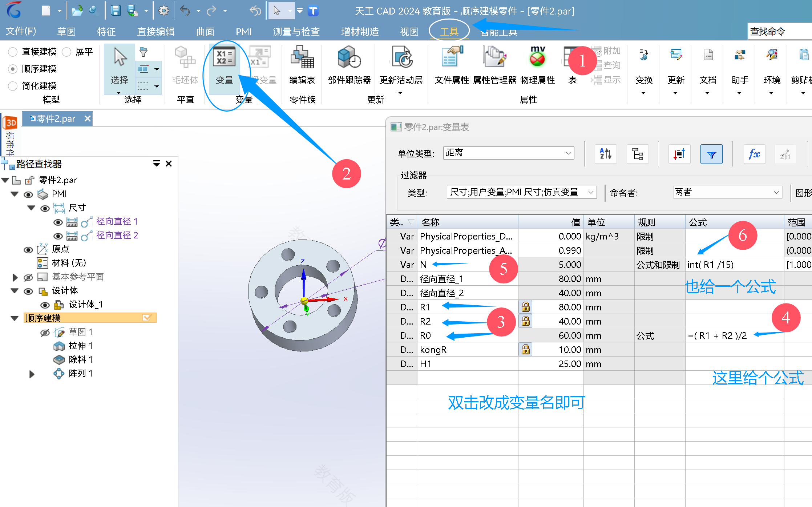Toggle visibility eye of 径向直径 2
Viewport: 812px width, 507px height.
(58, 236)
